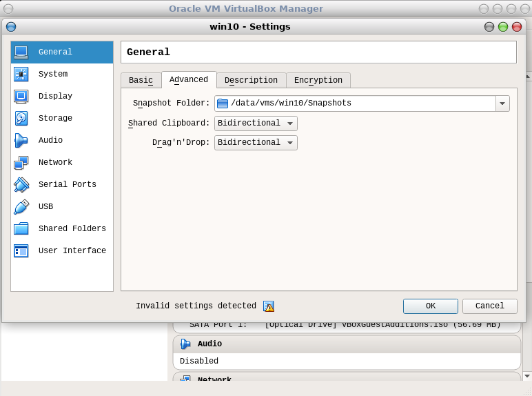Switch to the Description tab
The width and height of the screenshot is (532, 396).
251,80
